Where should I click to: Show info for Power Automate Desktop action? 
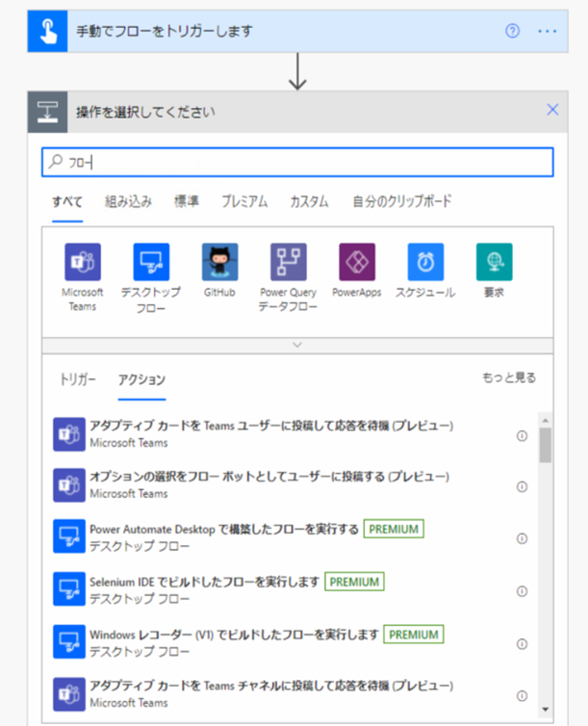522,538
